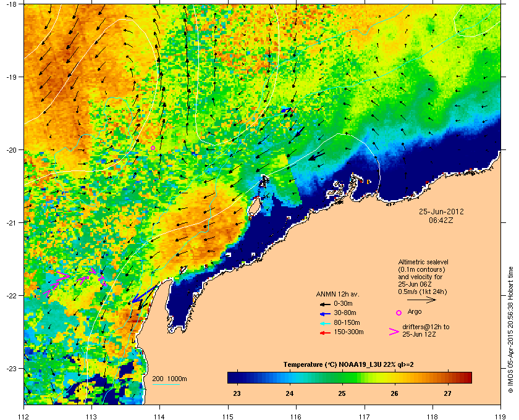Select the Argo float marker near -20 latitude

[x=153, y=148]
